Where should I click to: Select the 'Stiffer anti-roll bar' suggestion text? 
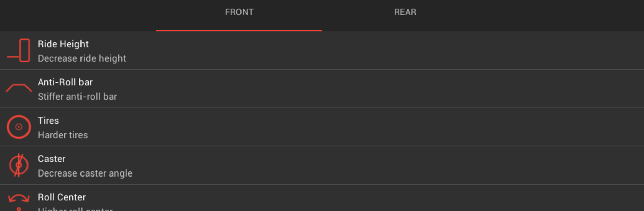(x=77, y=96)
